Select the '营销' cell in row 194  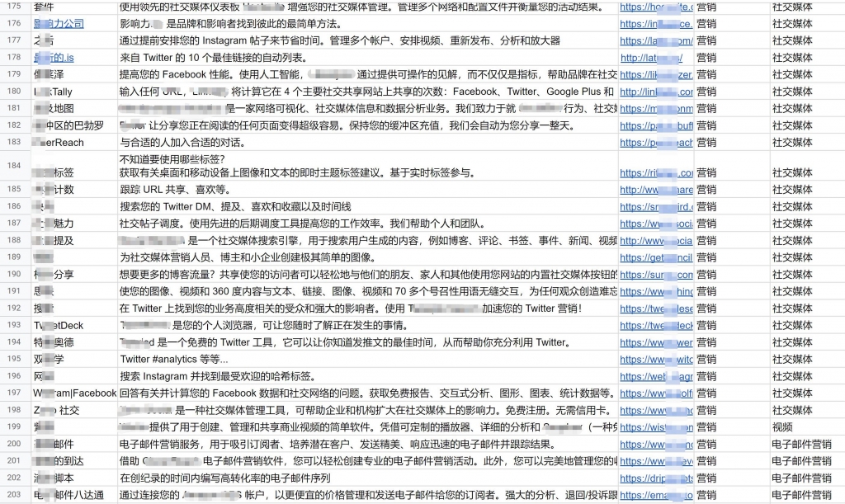coord(732,342)
